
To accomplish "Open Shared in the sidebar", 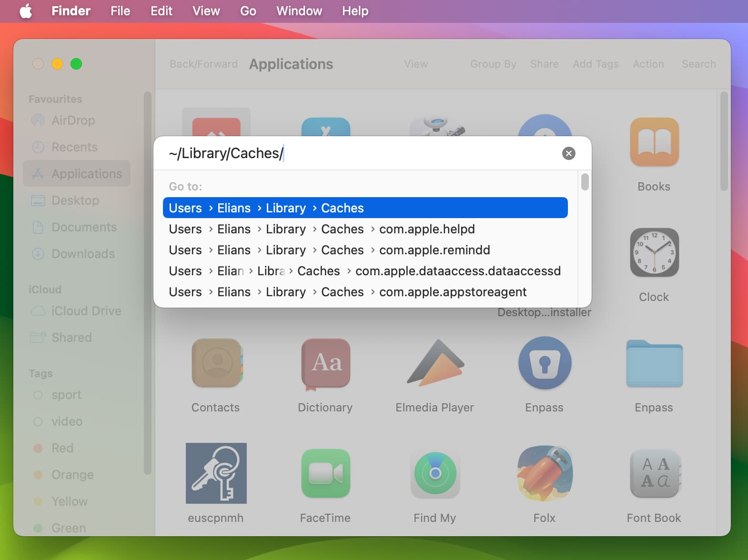I will pos(77,338).
